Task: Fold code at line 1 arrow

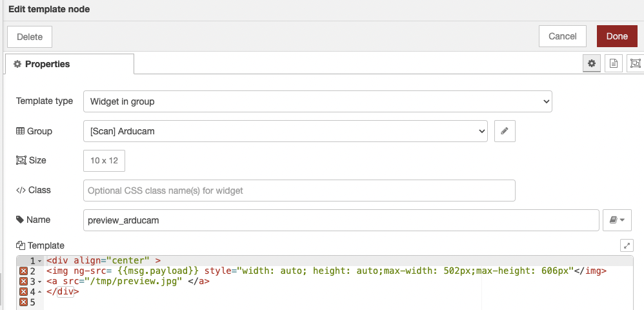Action: pos(39,261)
